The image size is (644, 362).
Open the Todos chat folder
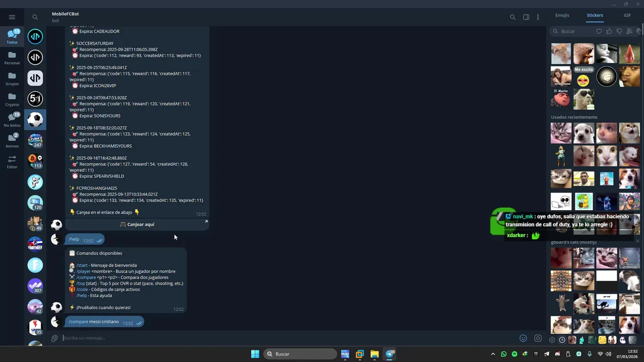12,37
